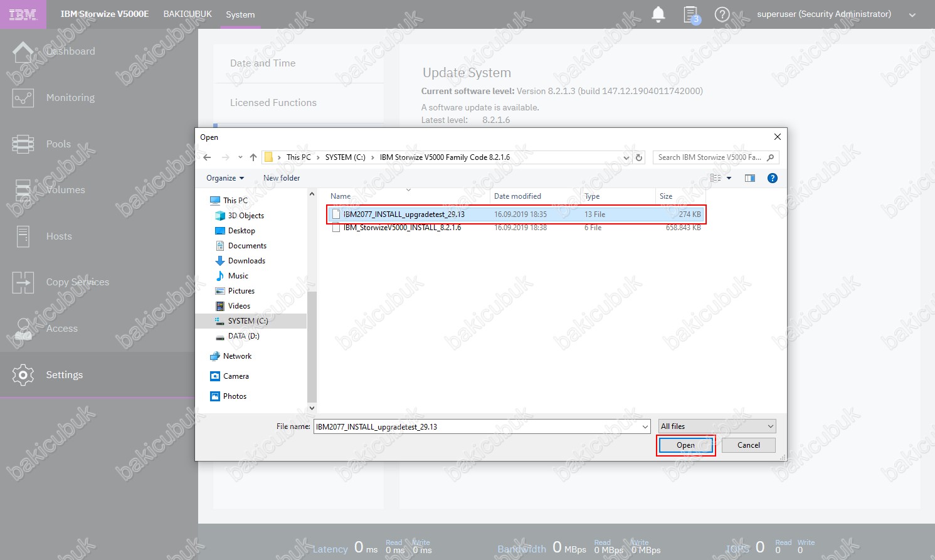Open Volumes icon in sidebar
This screenshot has width=935, height=560.
tap(23, 190)
